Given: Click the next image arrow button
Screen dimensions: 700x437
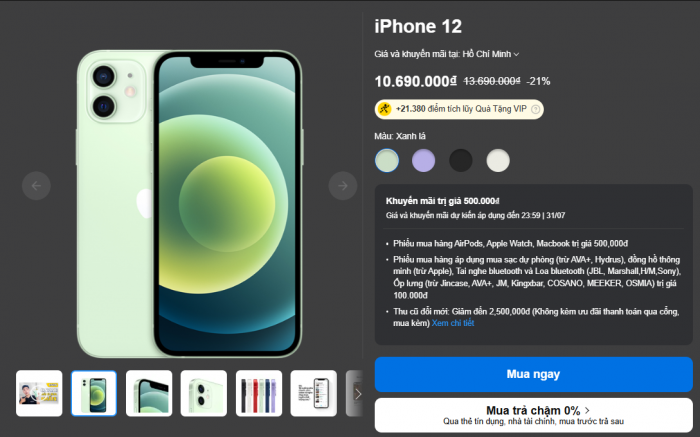Looking at the screenshot, I should click(343, 186).
